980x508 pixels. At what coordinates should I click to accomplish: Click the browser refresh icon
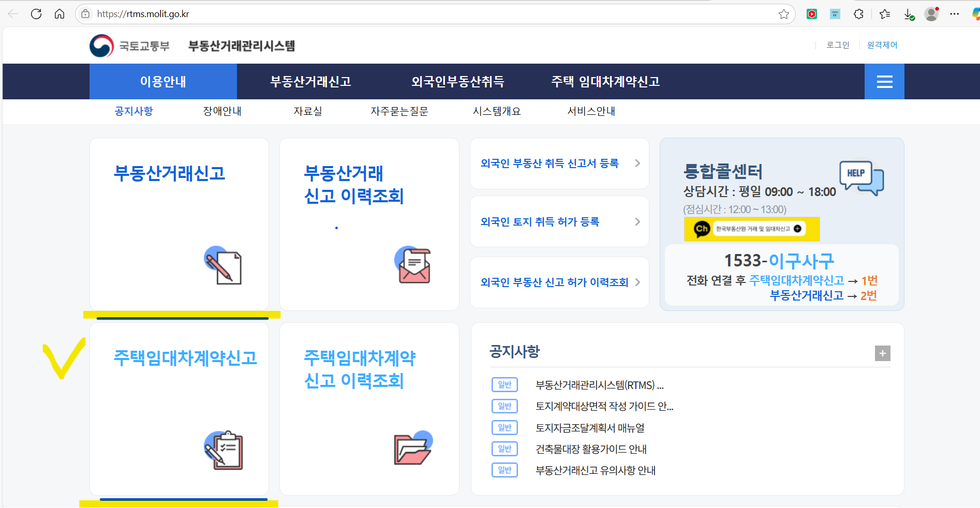point(36,14)
